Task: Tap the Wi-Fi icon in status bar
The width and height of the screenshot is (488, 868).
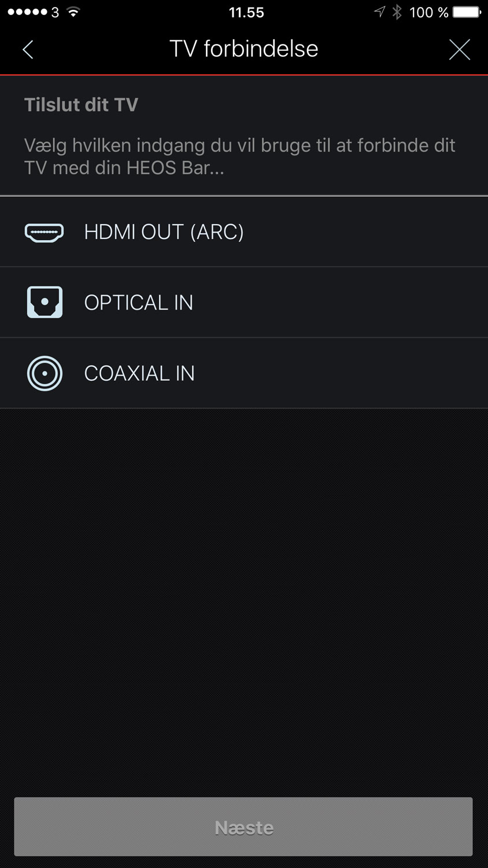Action: [x=73, y=12]
